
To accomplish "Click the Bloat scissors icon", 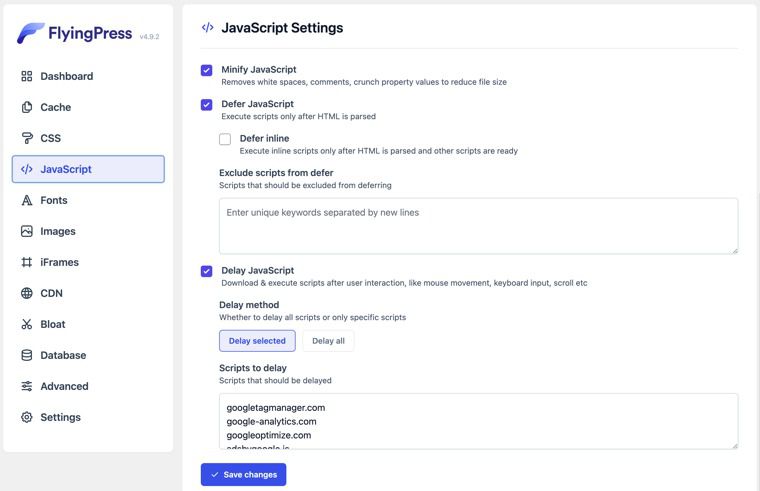I will coord(27,324).
